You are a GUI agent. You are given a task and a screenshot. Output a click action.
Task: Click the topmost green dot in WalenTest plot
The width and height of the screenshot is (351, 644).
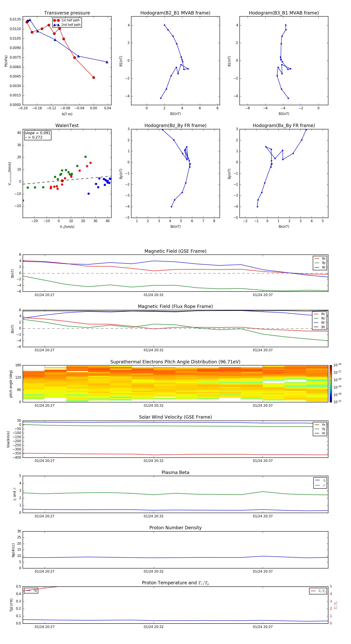pyautogui.click(x=85, y=157)
